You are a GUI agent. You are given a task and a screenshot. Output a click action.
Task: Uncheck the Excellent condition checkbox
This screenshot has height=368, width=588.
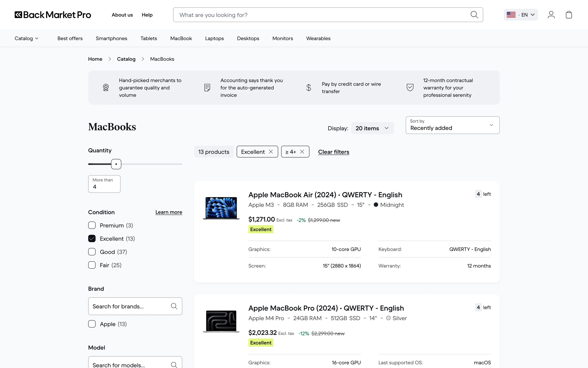92,239
